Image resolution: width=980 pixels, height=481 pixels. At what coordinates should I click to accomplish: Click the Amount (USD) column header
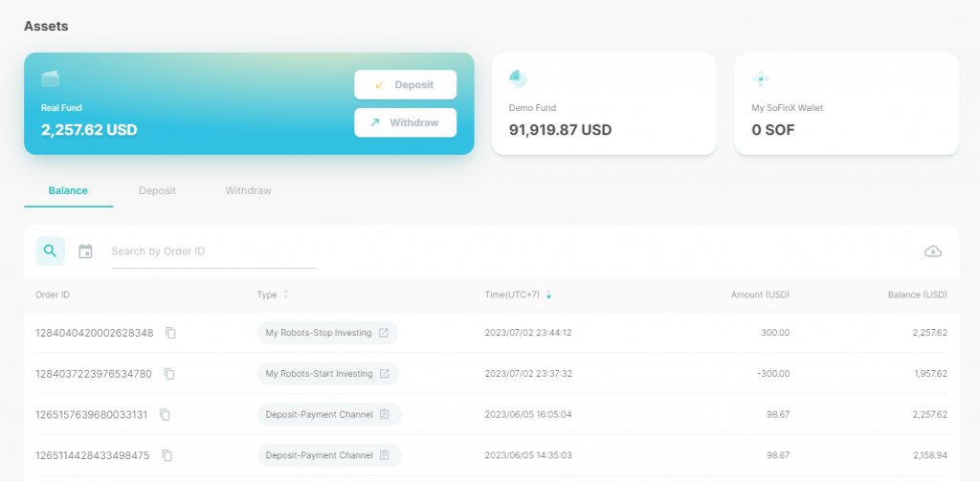(760, 295)
